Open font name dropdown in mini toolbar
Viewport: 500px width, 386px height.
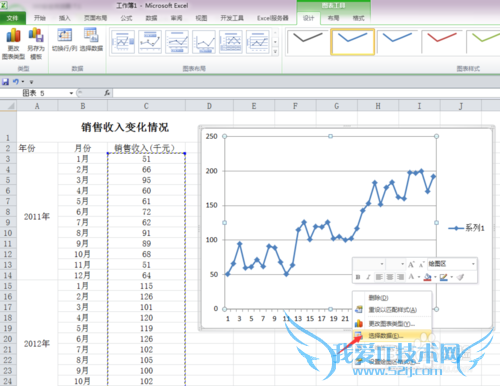[x=382, y=264]
